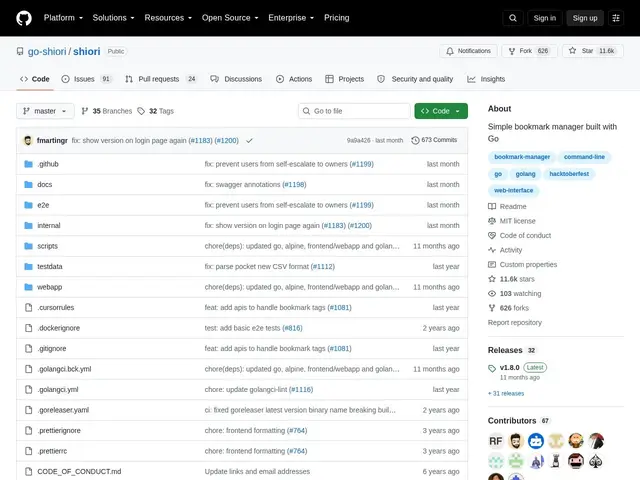This screenshot has height=480, width=640.
Task: Click Report repository link
Action: [x=515, y=322]
